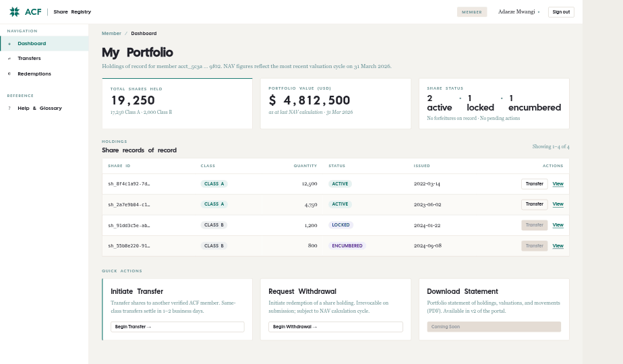Click the Download Statement card heading

[463, 291]
